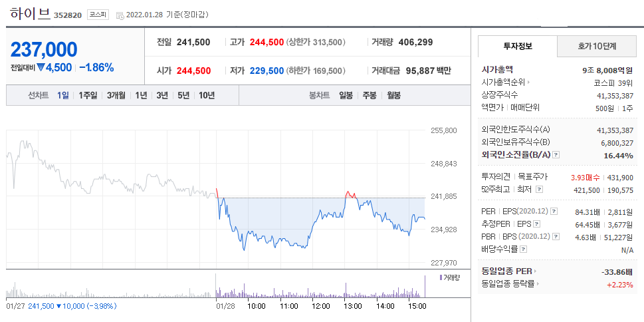The image size is (644, 322).
Task: Click the 저가 value 229,500
Action: pos(267,71)
